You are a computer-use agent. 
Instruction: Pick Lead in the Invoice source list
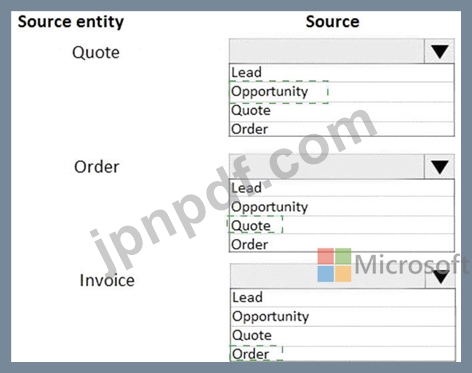pos(343,297)
